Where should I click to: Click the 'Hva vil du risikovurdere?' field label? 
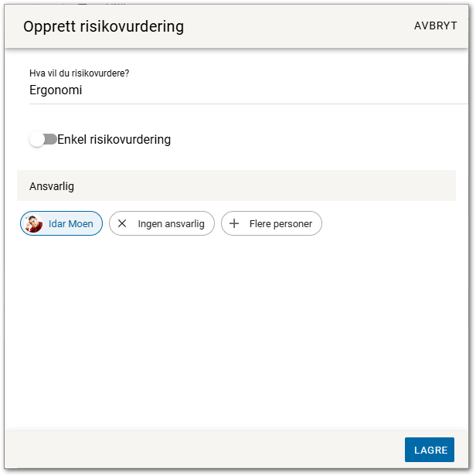point(79,74)
